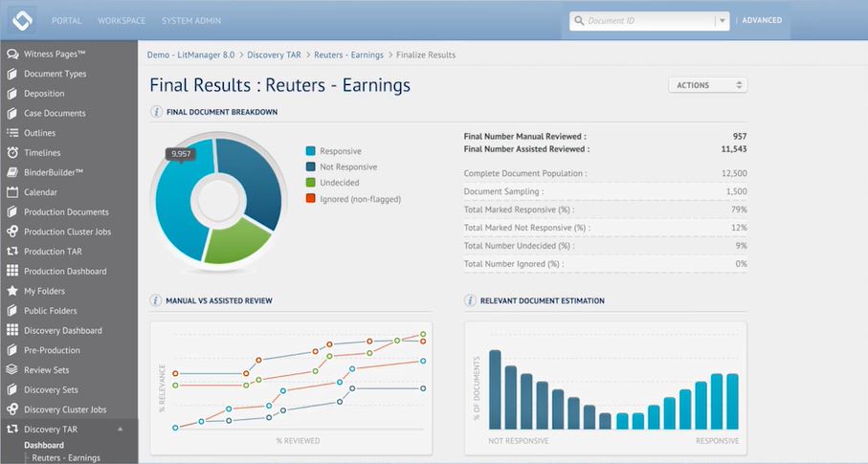
Task: Click the Deposition sidebar icon
Action: [12, 94]
